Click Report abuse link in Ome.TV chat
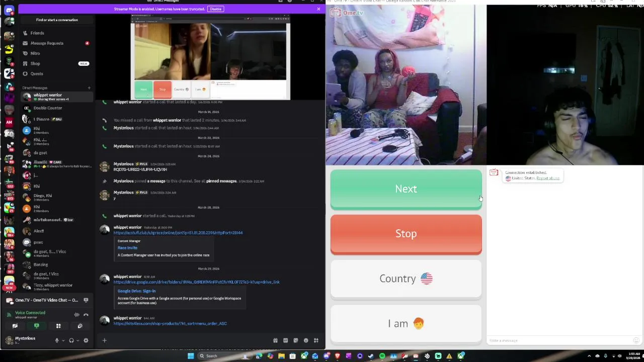Image resolution: width=644 pixels, height=362 pixels. click(x=548, y=178)
